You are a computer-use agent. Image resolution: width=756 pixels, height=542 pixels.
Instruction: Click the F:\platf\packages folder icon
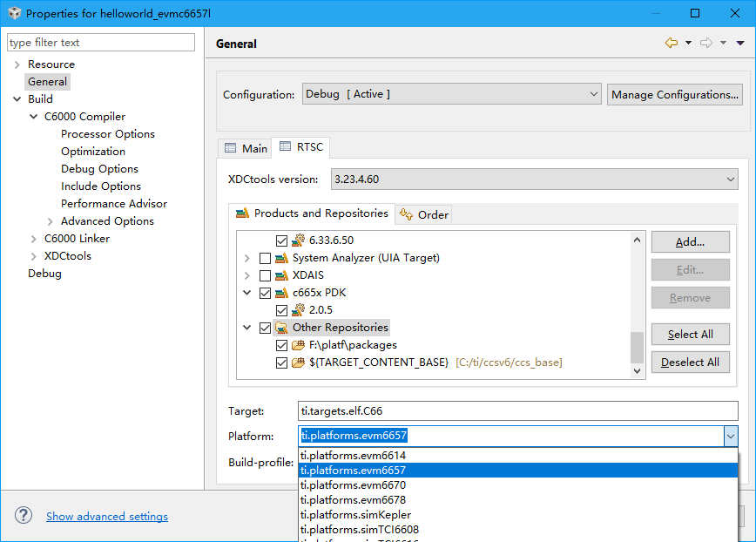[299, 345]
